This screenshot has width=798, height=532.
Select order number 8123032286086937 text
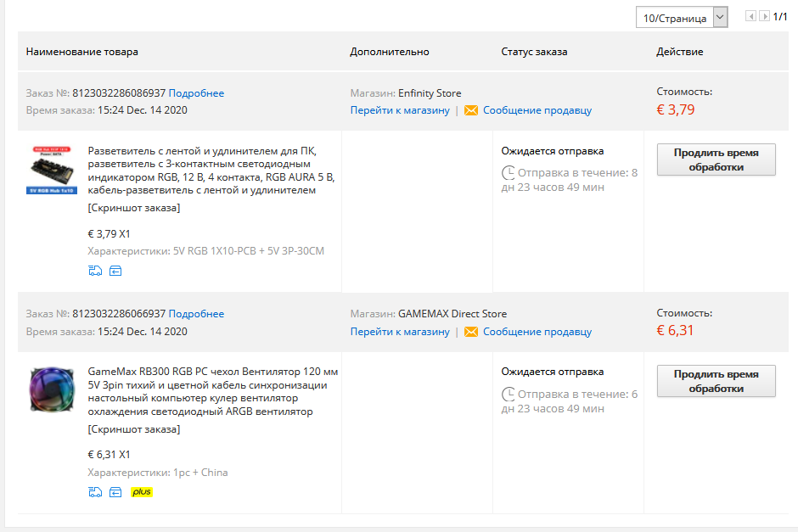pyautogui.click(x=119, y=93)
